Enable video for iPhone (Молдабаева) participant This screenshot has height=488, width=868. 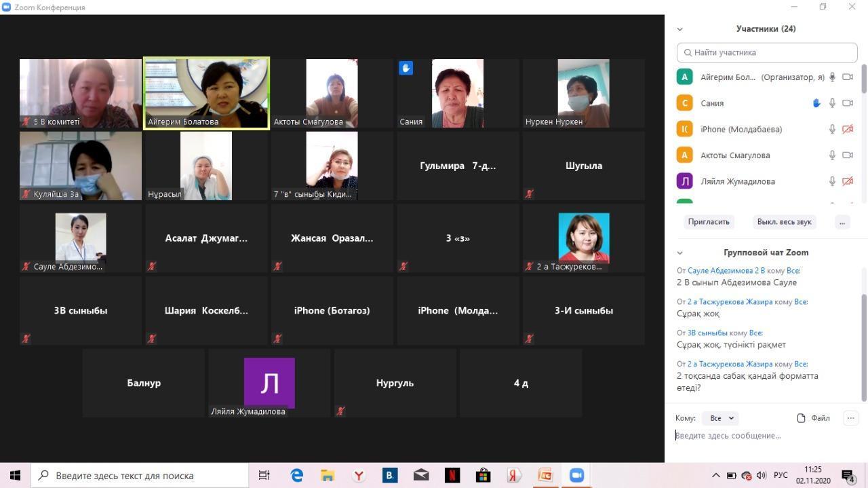[847, 130]
